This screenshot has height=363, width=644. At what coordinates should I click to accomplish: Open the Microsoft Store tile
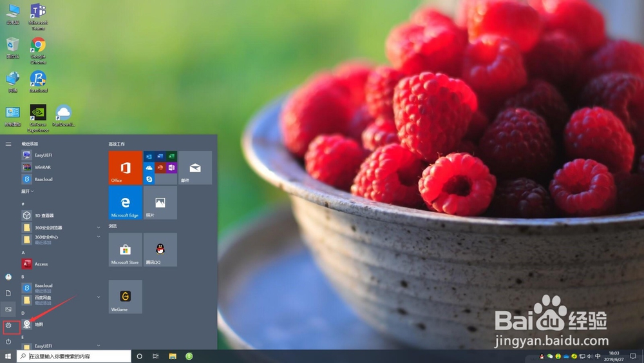126,250
